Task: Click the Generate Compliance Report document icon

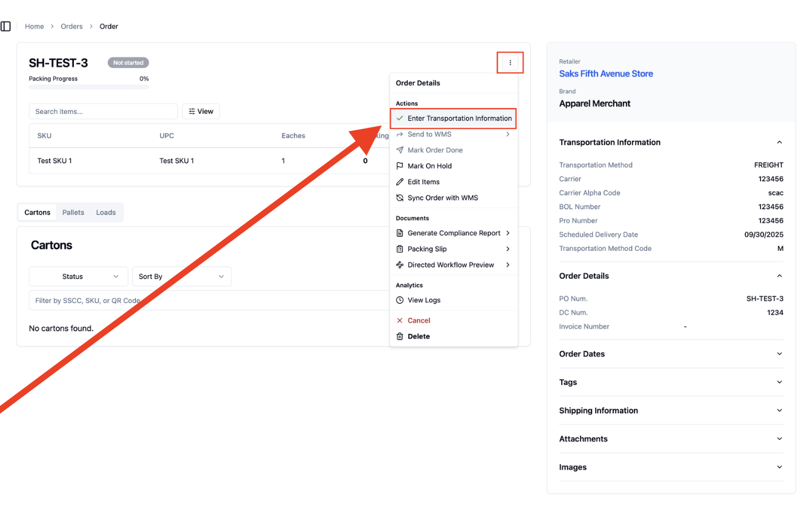Action: pos(399,233)
